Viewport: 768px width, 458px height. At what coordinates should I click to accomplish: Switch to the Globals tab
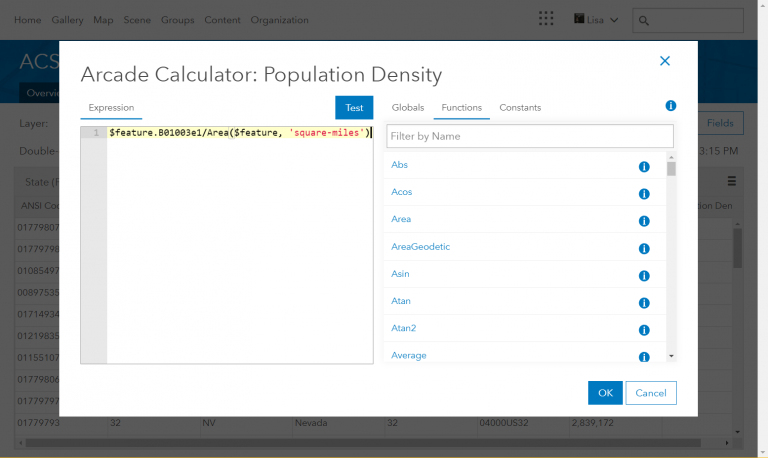(408, 108)
